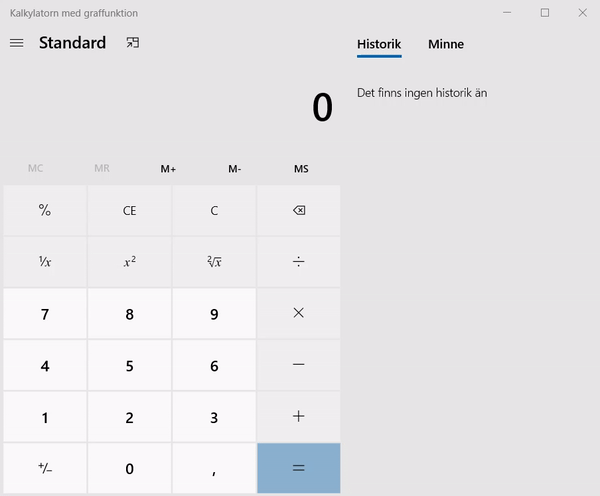Square the value with x² button
Viewport: 600px width, 496px height.
click(x=130, y=262)
